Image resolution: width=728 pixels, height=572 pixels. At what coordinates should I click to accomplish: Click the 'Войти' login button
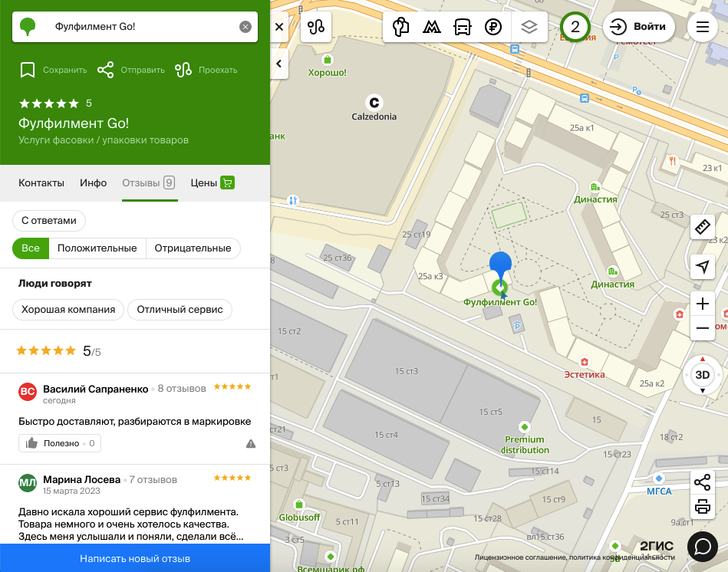click(x=639, y=27)
